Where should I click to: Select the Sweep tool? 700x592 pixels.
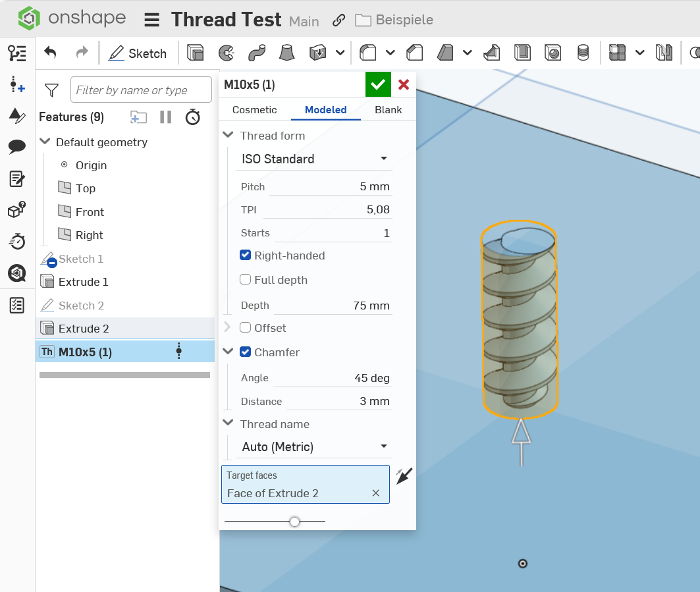pos(257,53)
